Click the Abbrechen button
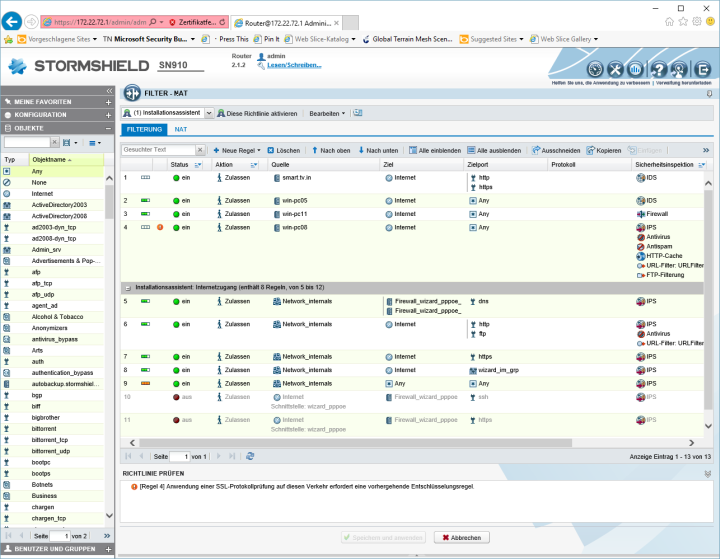 pos(461,537)
